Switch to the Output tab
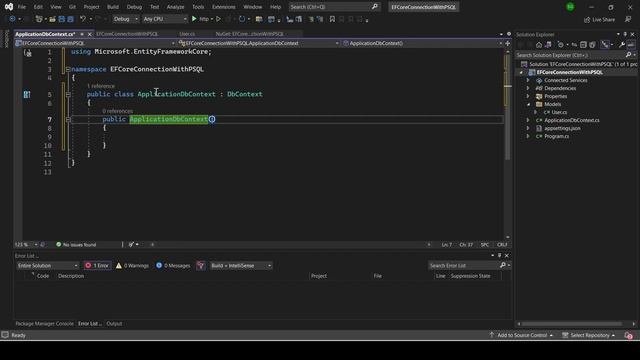 tap(114, 324)
